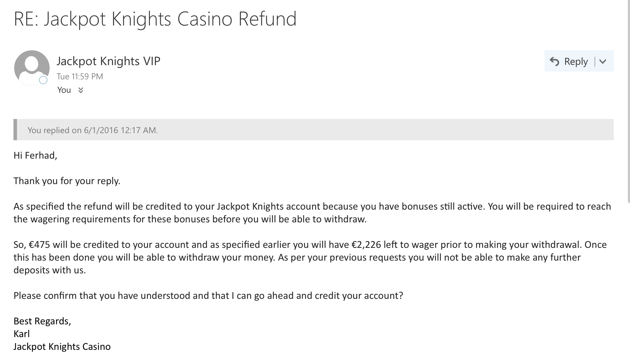The height and width of the screenshot is (364, 630).
Task: Click the greeting "Hi Ferhad,"
Action: coord(35,155)
